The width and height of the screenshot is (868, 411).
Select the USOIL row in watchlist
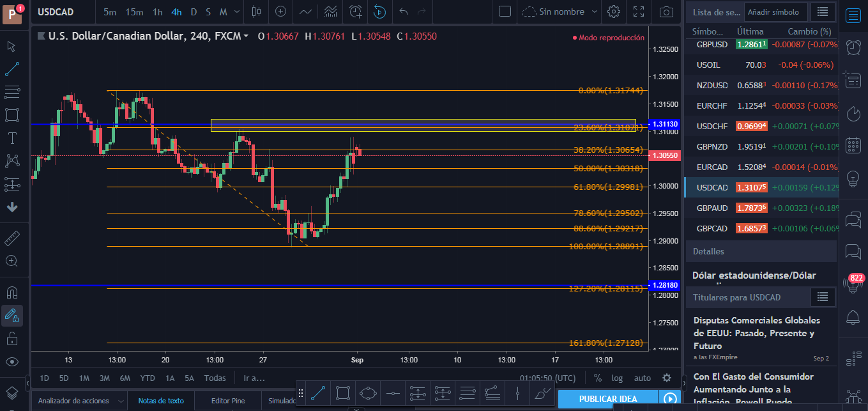click(761, 65)
